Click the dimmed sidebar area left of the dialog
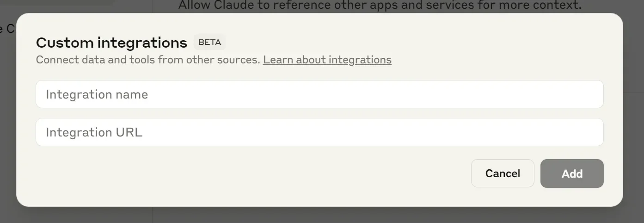Viewport: 644px width, 223px height. tap(7, 116)
